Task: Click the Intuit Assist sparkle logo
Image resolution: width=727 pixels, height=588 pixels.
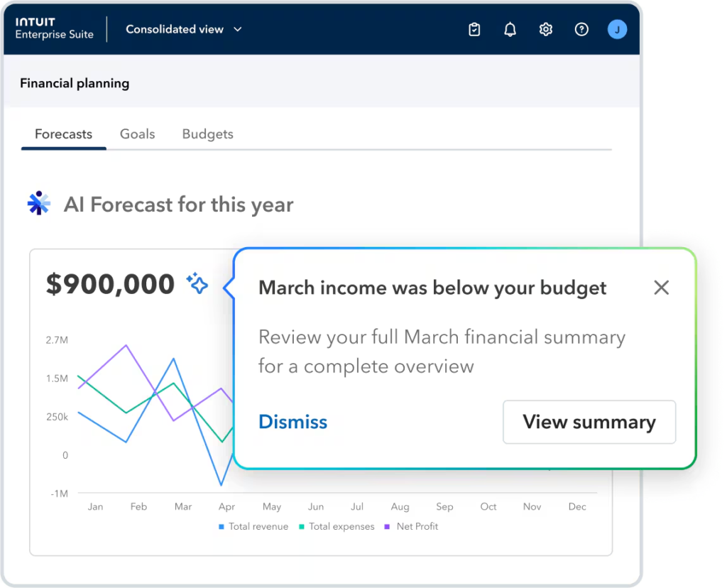Action: coord(39,203)
